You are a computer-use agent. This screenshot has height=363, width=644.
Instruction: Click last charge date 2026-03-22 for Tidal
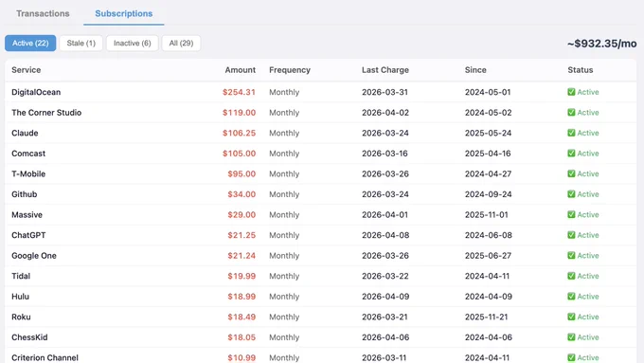pyautogui.click(x=385, y=276)
